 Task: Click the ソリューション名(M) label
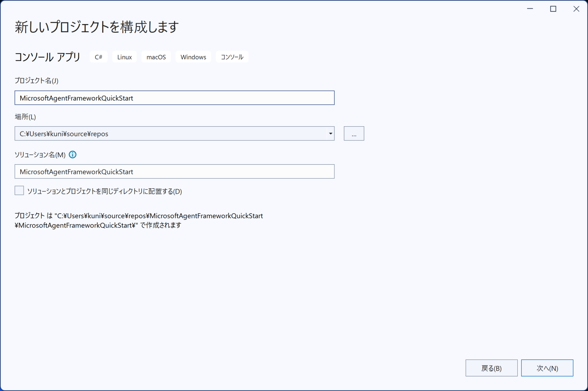click(40, 155)
